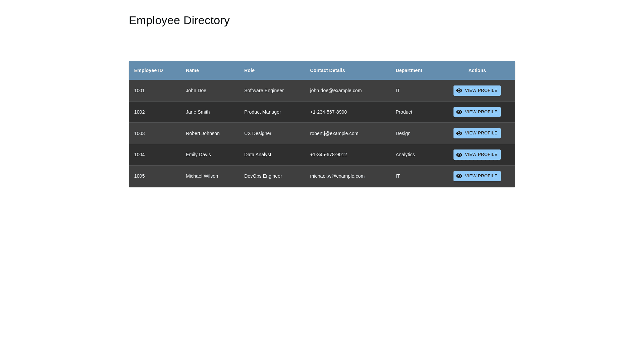The height and width of the screenshot is (362, 644).
Task: Click the Actions column header
Action: (477, 70)
